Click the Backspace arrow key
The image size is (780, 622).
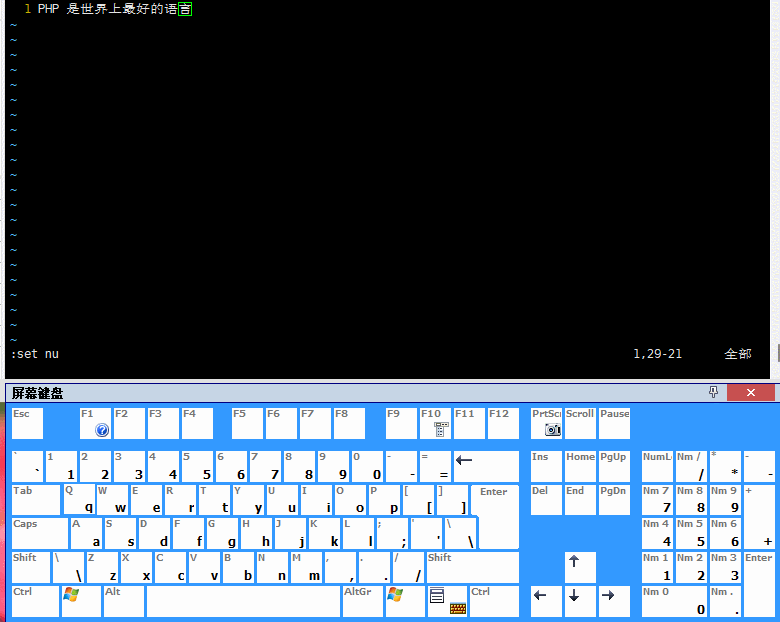point(487,466)
